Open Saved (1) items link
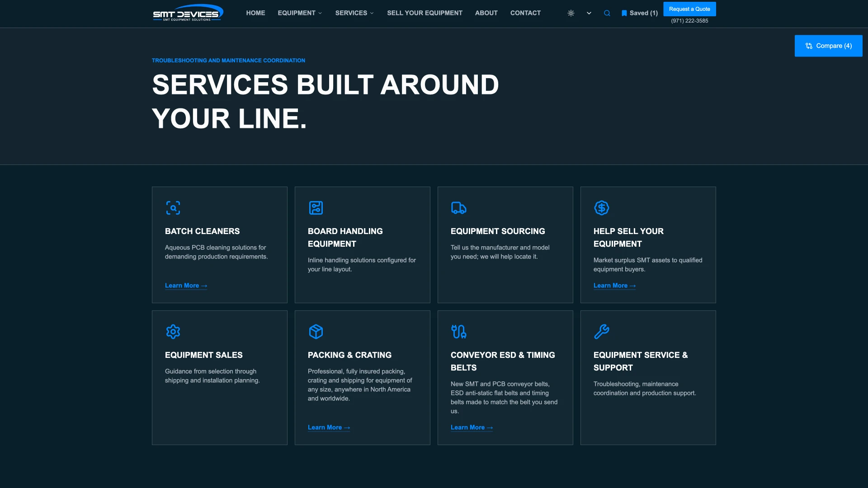Viewport: 868px width, 488px height. click(x=640, y=13)
